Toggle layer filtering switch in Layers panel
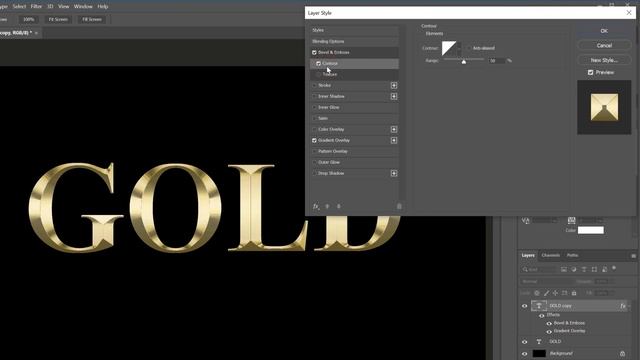The height and width of the screenshot is (360, 640). coord(614,268)
